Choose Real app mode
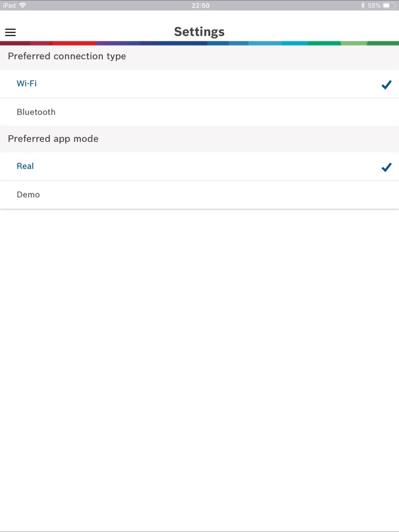399x532 pixels. pyautogui.click(x=199, y=166)
